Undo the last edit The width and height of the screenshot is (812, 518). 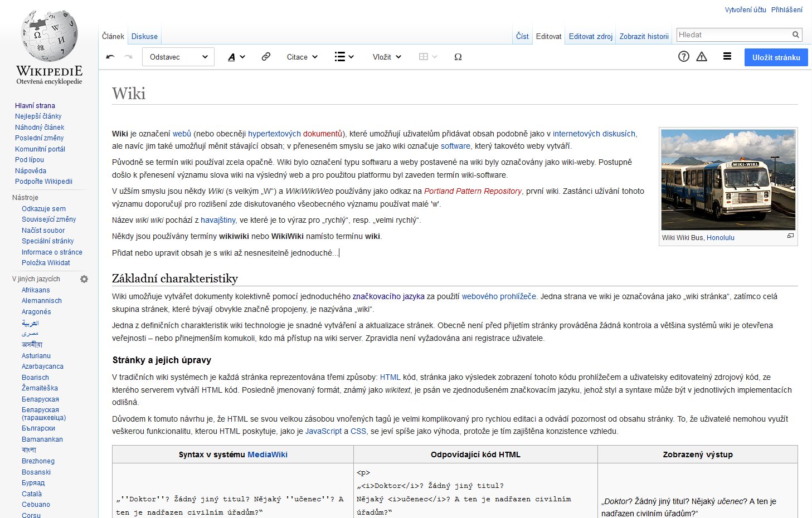tap(110, 57)
